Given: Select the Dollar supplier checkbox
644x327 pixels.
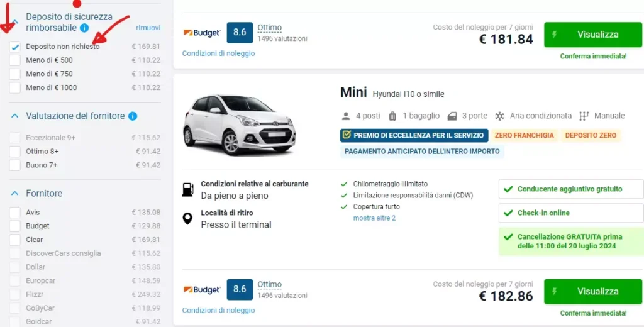Looking at the screenshot, I should point(15,267).
